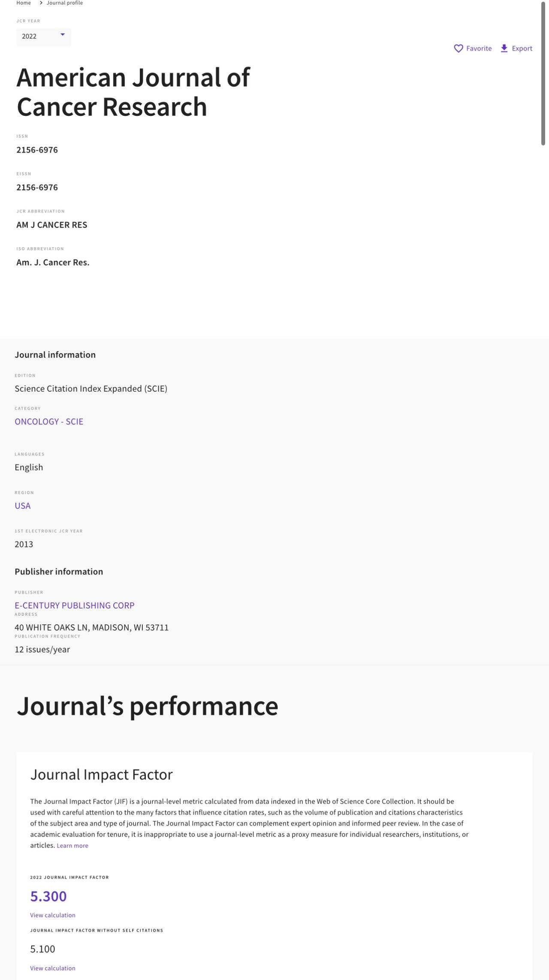Click the Journal's performance heading
Image resolution: width=549 pixels, height=980 pixels.
pos(148,706)
